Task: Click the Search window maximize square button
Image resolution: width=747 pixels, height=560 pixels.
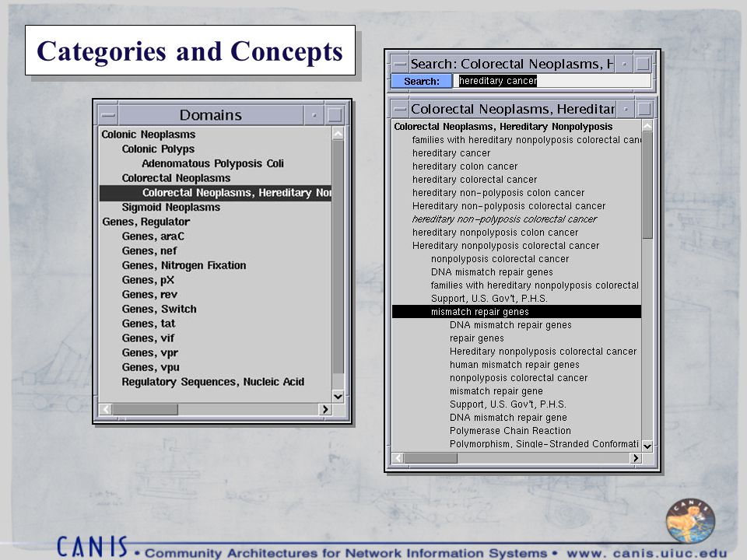Action: 643,63
